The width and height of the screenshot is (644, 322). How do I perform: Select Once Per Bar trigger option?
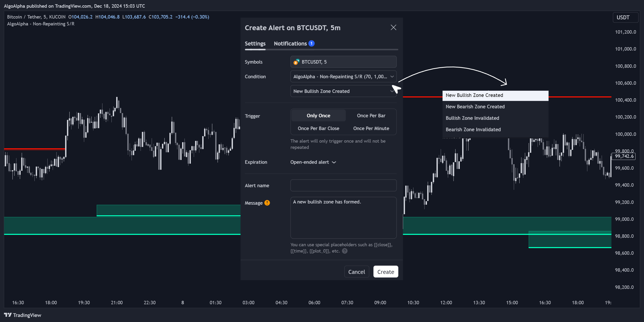pos(371,116)
